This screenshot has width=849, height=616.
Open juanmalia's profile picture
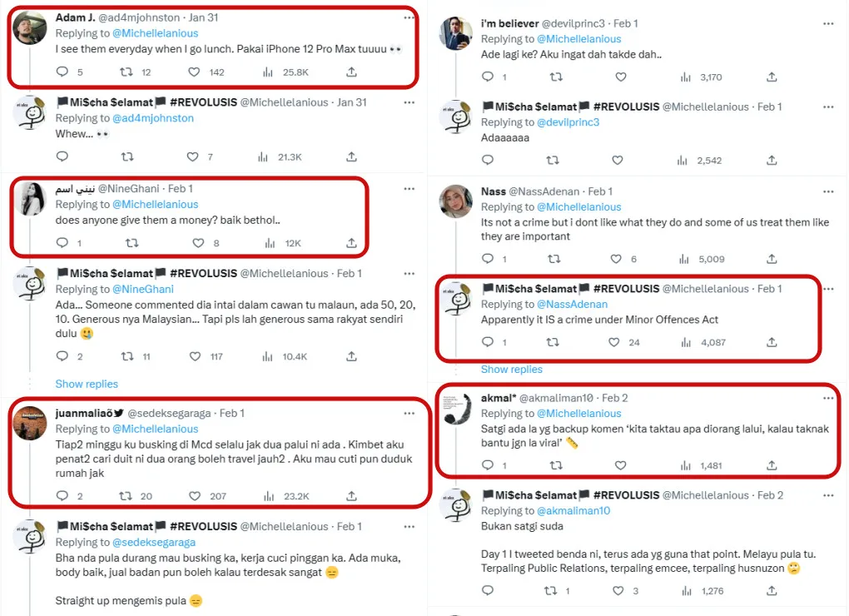click(31, 423)
